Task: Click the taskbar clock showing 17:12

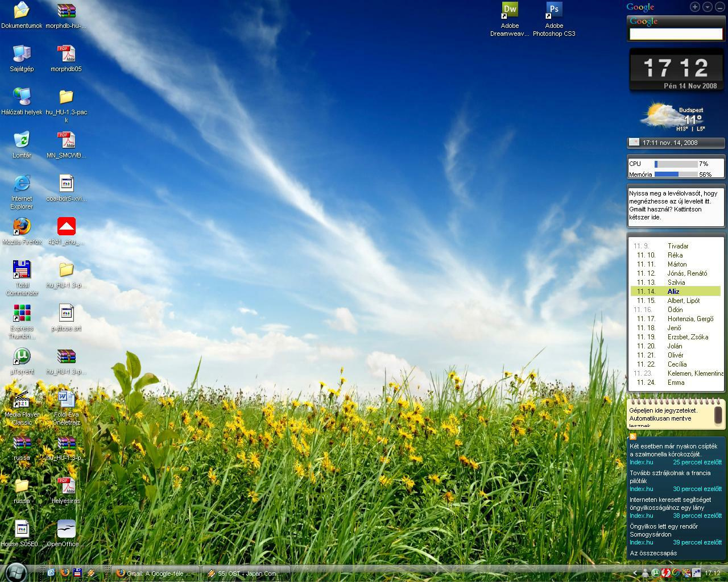Action: click(713, 573)
